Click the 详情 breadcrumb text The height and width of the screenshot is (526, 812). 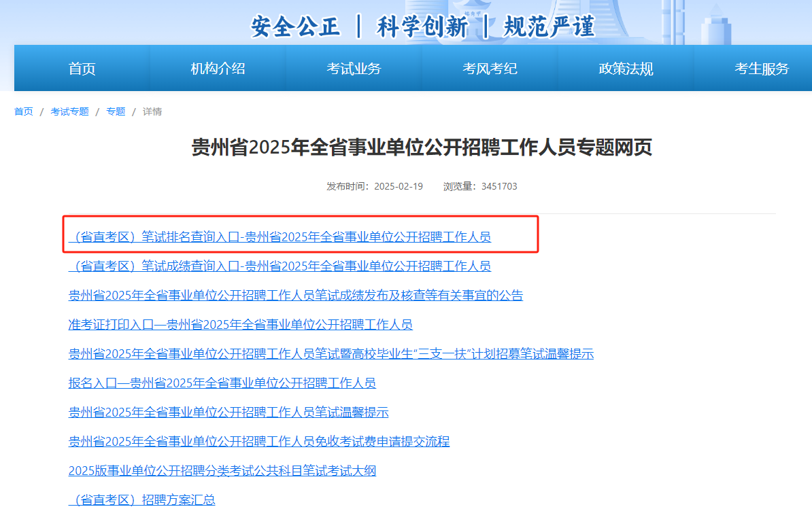point(152,111)
